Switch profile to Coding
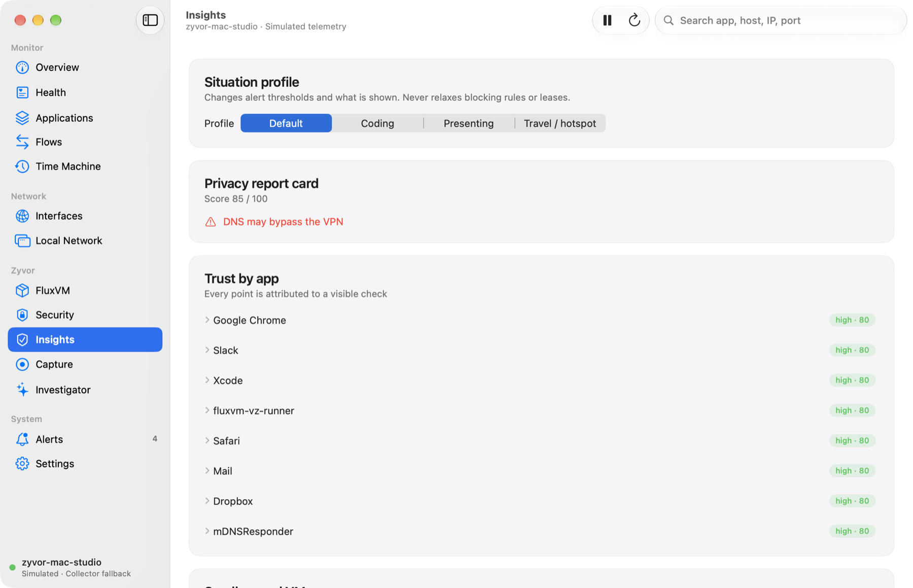The image size is (913, 588). point(377,123)
